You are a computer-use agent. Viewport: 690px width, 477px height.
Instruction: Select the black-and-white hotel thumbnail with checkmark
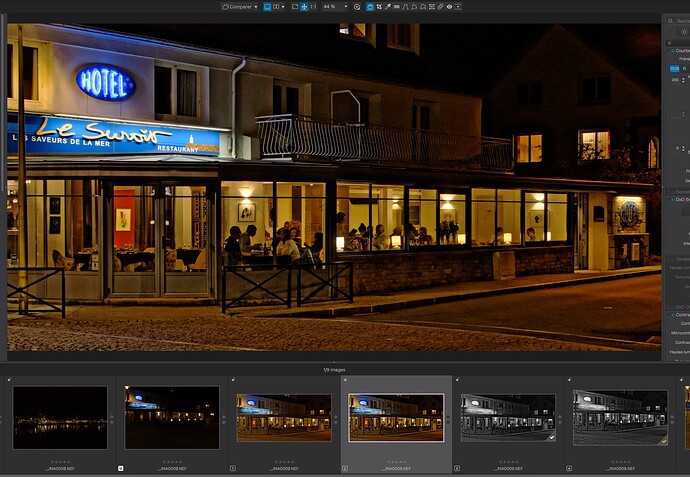[x=507, y=417]
